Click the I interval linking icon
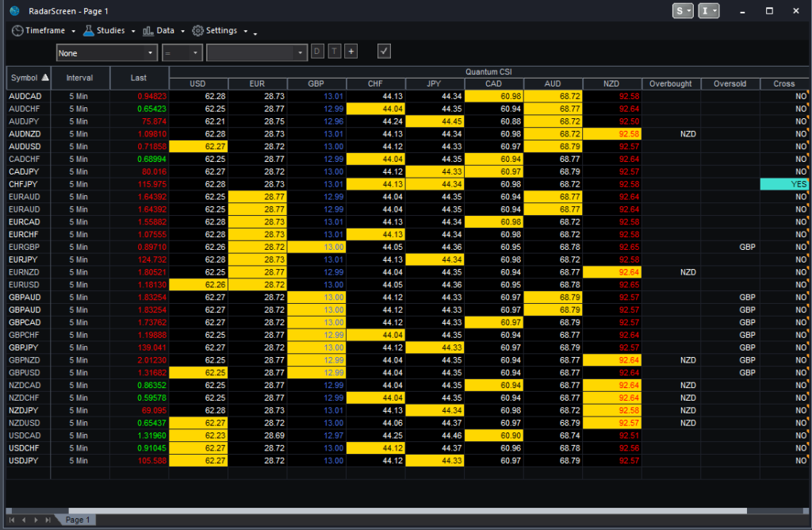 [704, 10]
